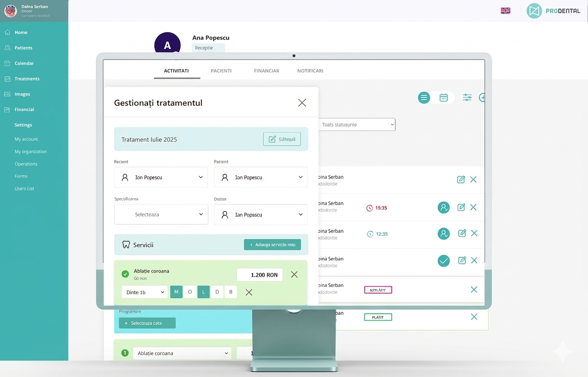This screenshot has height=377, width=588.
Task: Open the FINANCIAR tab
Action: point(266,71)
